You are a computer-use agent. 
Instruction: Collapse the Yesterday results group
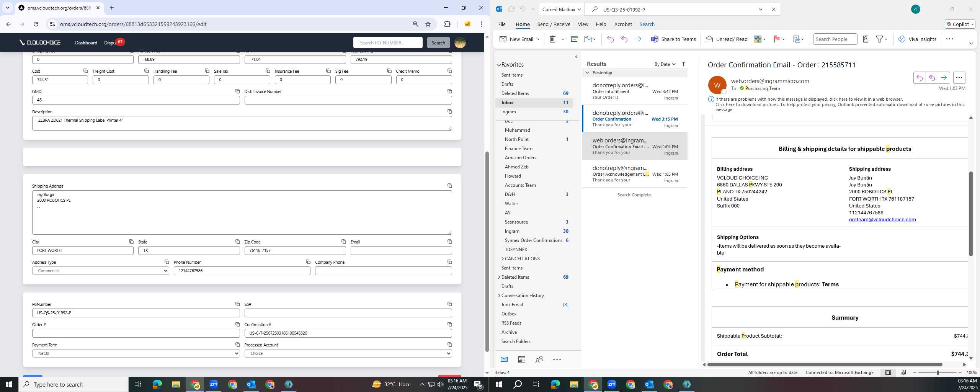pos(587,73)
